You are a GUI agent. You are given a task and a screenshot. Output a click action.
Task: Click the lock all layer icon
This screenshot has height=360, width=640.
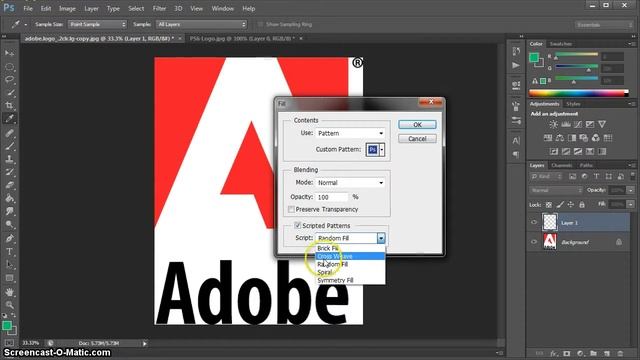pyautogui.click(x=582, y=204)
